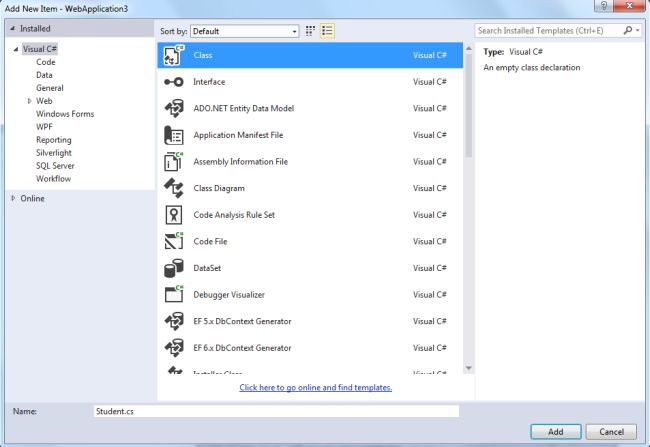The image size is (650, 447).
Task: Click the Class Diagram icon
Action: 174,188
